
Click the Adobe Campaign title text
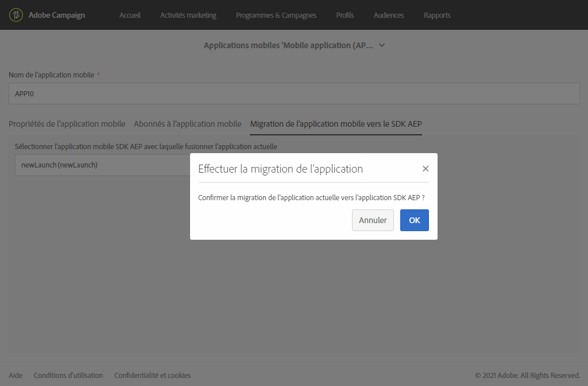click(x=57, y=15)
